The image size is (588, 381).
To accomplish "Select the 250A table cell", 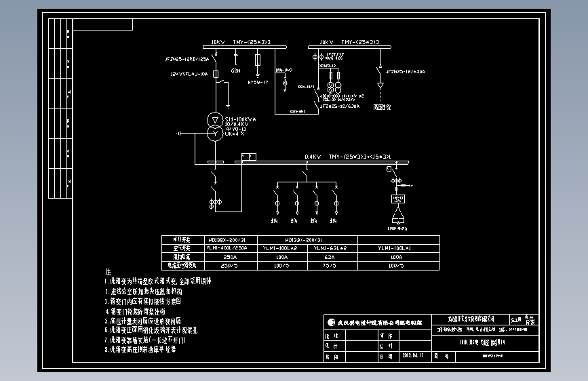I will pyautogui.click(x=230, y=257).
